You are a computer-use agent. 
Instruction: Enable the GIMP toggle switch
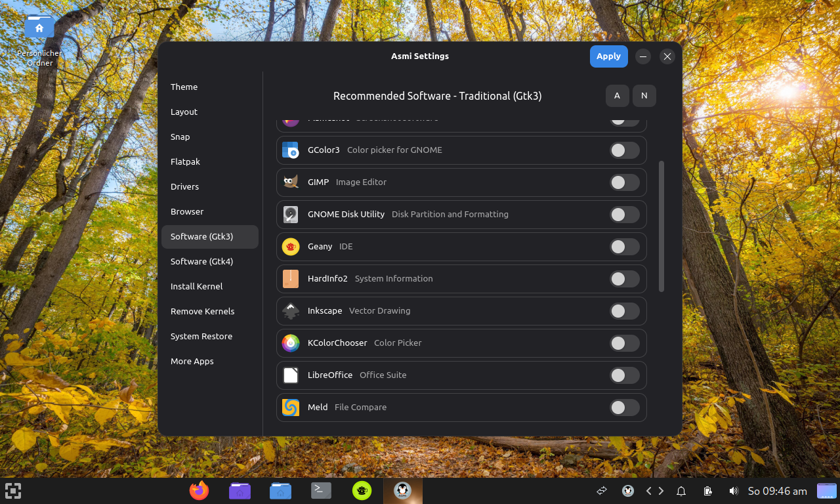(x=624, y=182)
